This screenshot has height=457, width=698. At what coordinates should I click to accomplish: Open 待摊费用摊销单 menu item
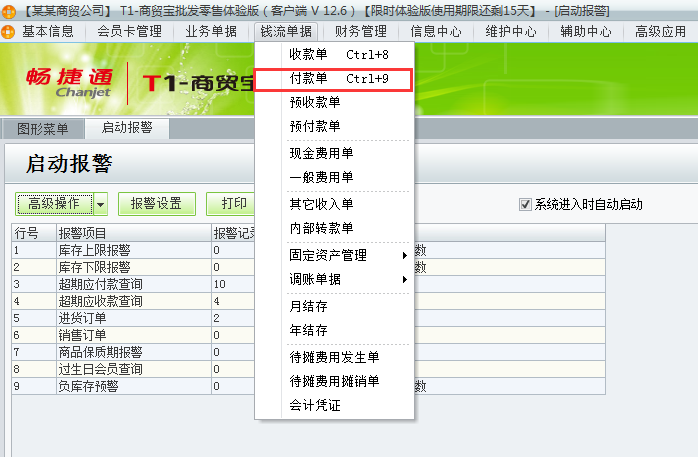(x=334, y=381)
